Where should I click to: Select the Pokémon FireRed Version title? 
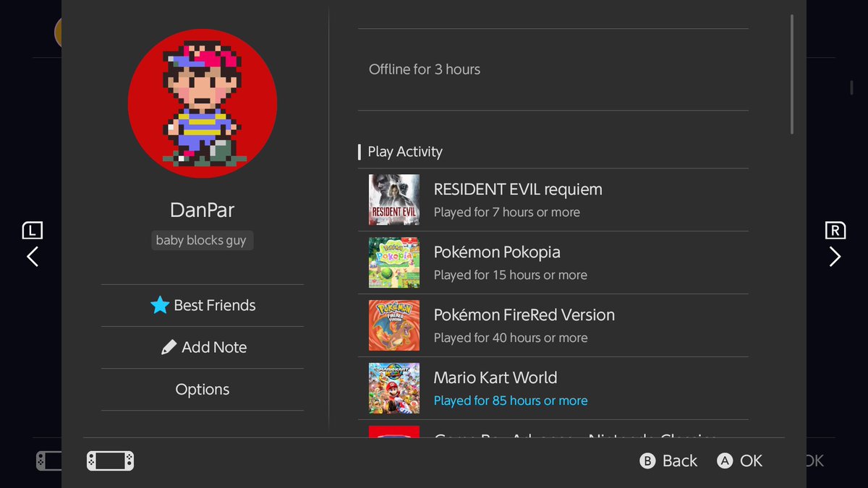pyautogui.click(x=524, y=315)
